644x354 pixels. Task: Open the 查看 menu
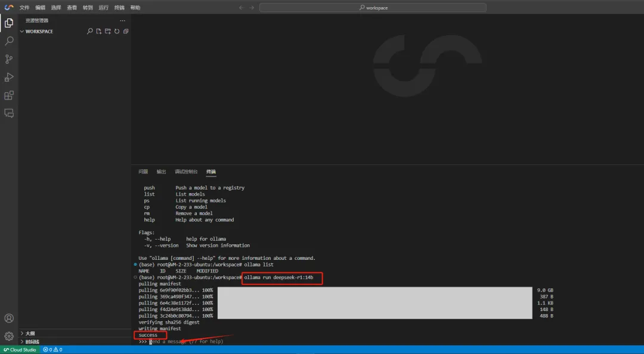click(72, 8)
